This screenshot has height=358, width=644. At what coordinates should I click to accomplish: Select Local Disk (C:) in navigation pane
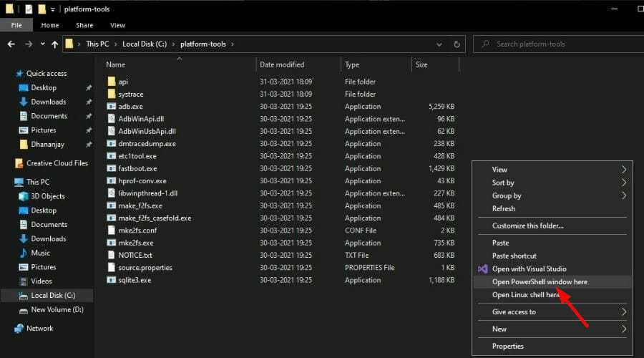(54, 295)
